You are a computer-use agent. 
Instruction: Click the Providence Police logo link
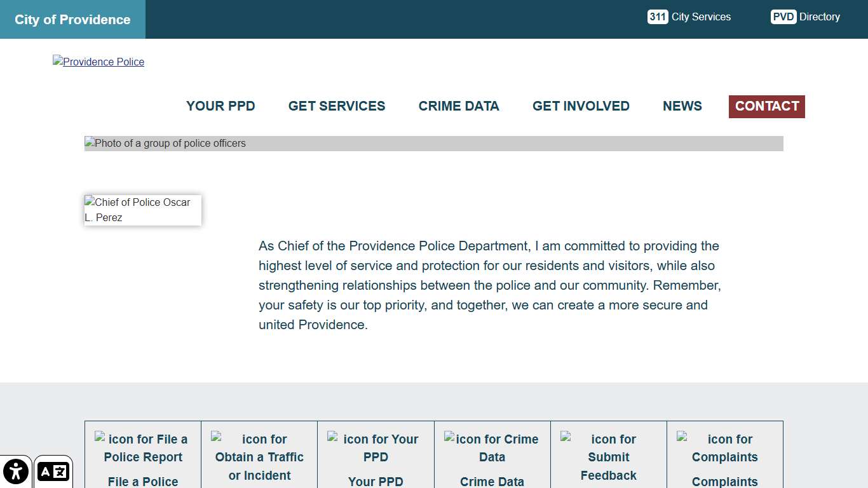point(98,62)
